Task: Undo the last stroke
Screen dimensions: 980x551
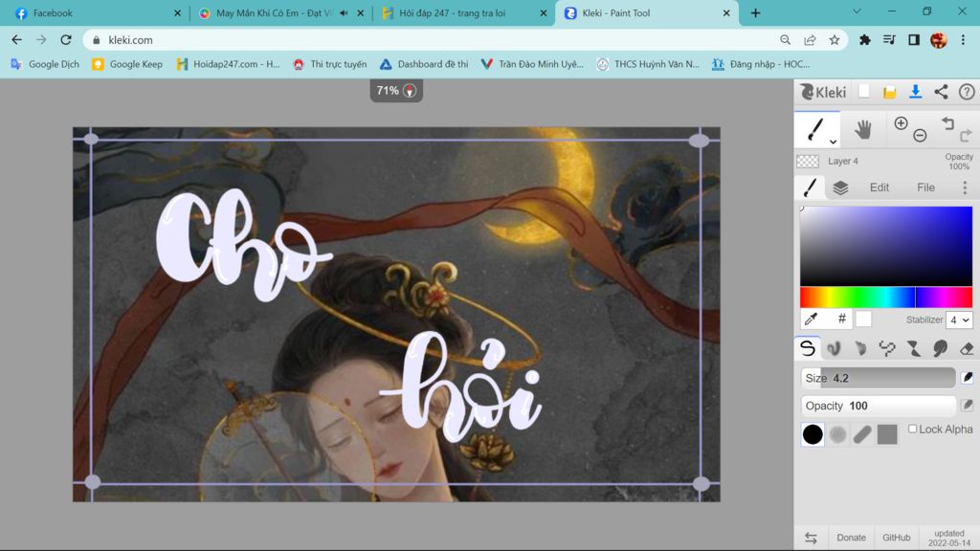Action: point(947,123)
